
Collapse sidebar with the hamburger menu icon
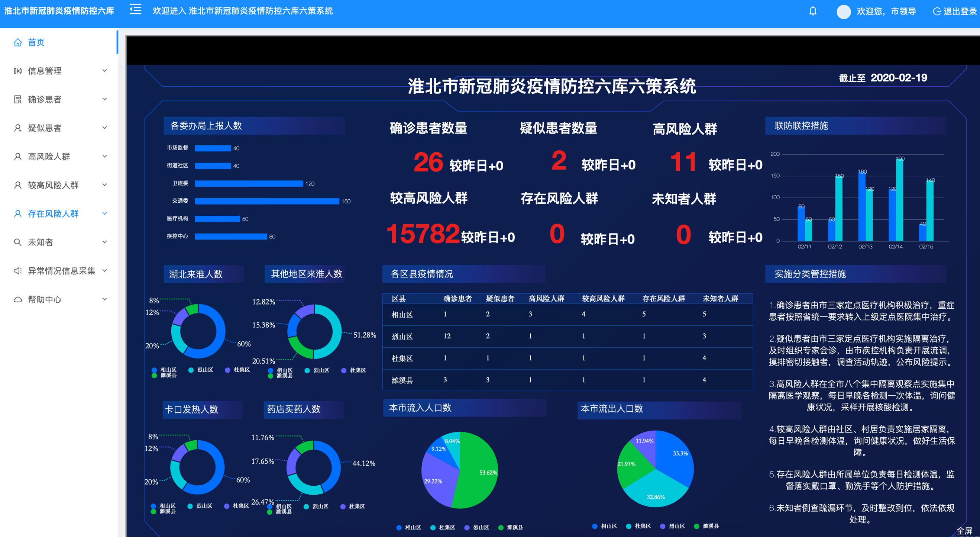tap(135, 10)
